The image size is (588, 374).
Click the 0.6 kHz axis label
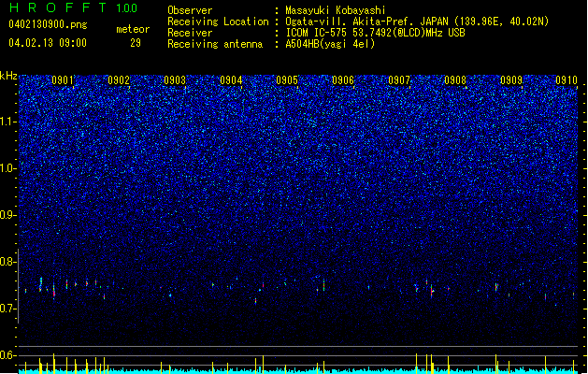tap(8, 355)
